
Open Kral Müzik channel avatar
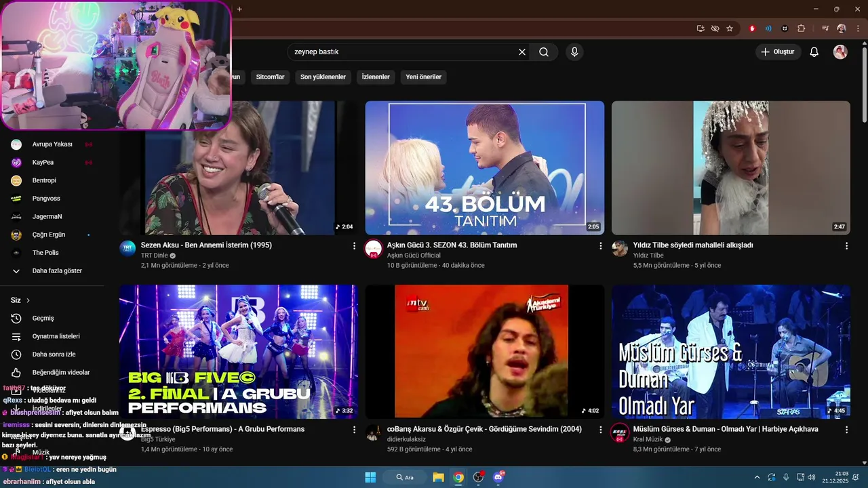[620, 432]
